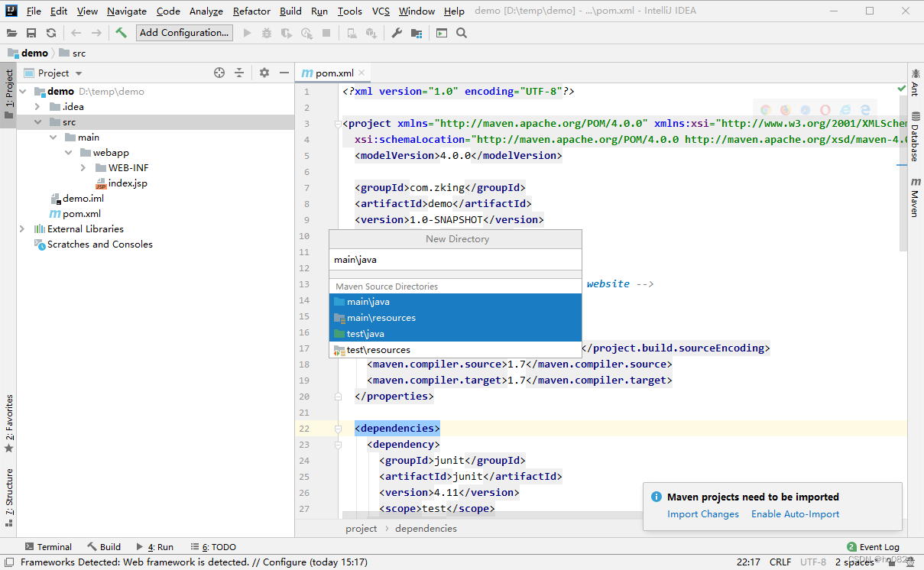Click the Stop square toolbar icon
Image resolution: width=924 pixels, height=570 pixels.
click(x=326, y=33)
